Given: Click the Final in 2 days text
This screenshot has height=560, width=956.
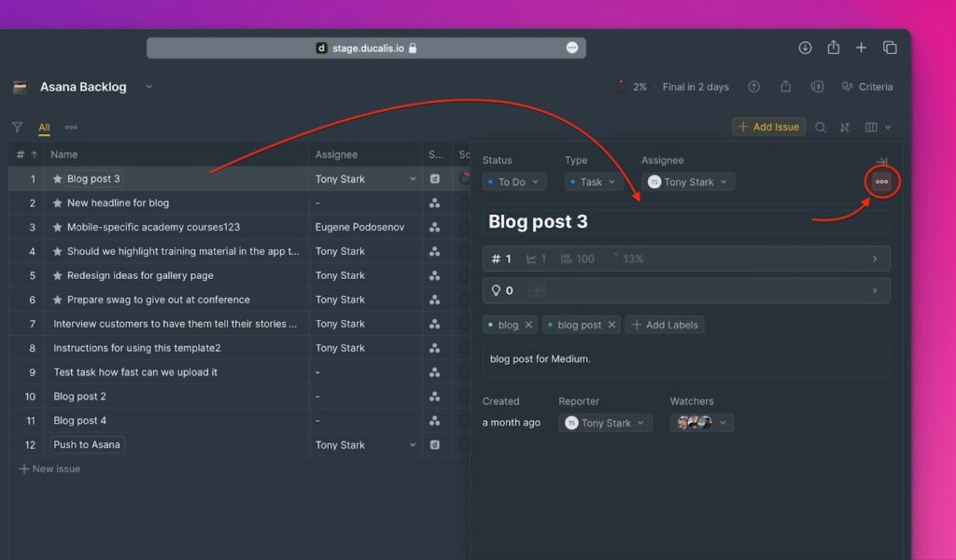Looking at the screenshot, I should (696, 87).
